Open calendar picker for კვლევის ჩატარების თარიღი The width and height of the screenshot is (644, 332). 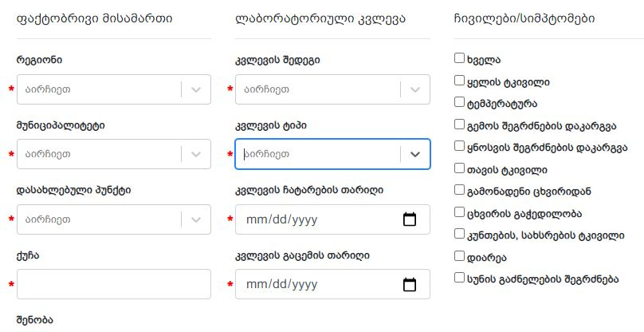[x=410, y=219]
